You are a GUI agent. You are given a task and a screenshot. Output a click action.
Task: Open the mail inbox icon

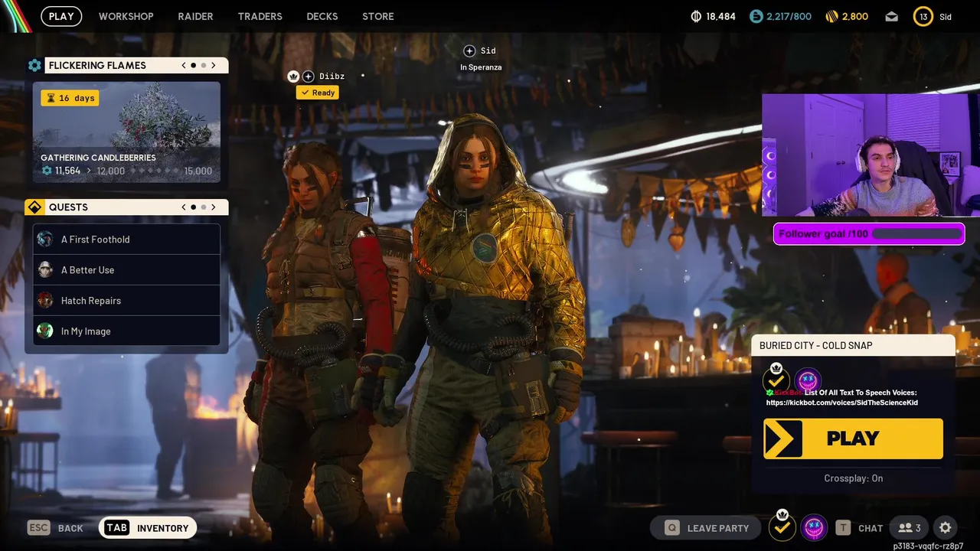tap(892, 16)
